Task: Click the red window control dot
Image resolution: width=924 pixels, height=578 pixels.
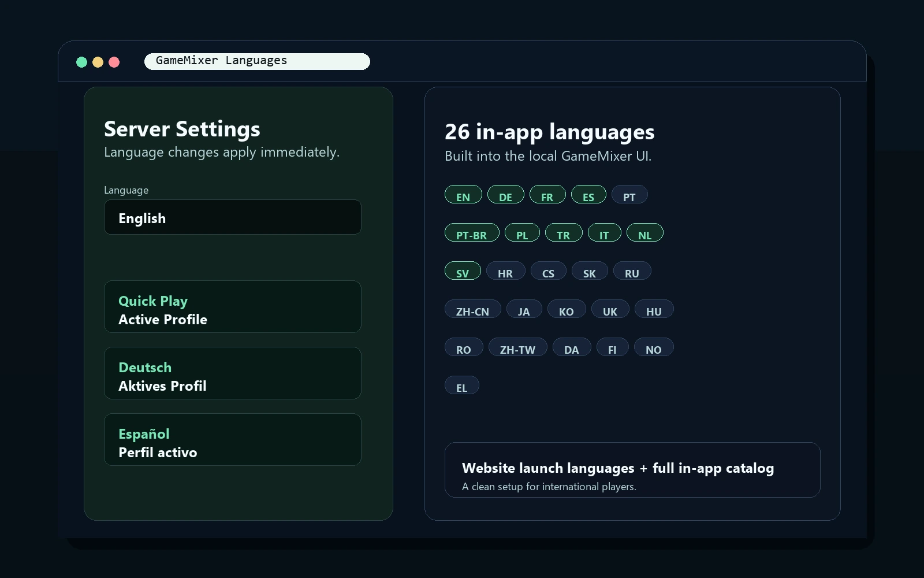Action: (x=114, y=62)
